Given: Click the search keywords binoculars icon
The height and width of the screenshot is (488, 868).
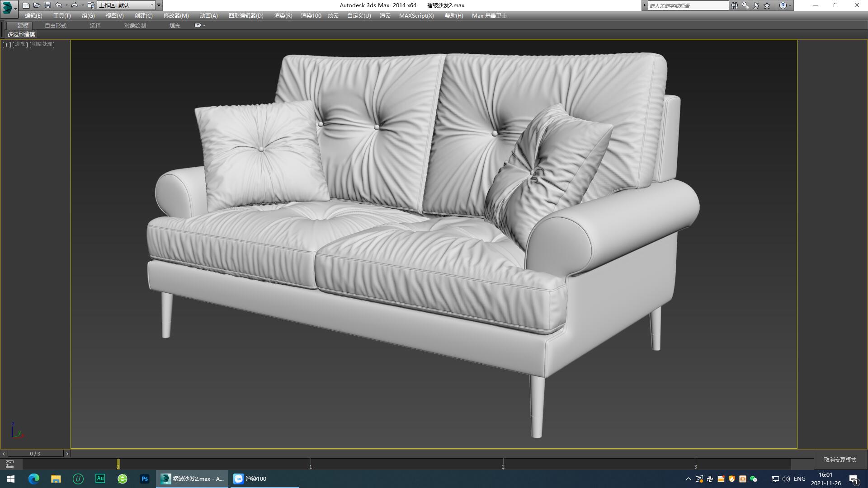Looking at the screenshot, I should pyautogui.click(x=735, y=5).
